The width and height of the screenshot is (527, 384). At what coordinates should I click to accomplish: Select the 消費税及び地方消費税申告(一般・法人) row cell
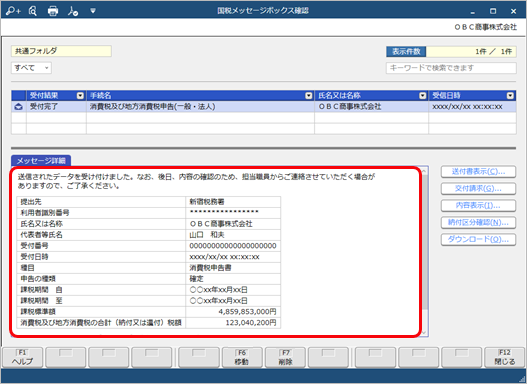pyautogui.click(x=200, y=107)
